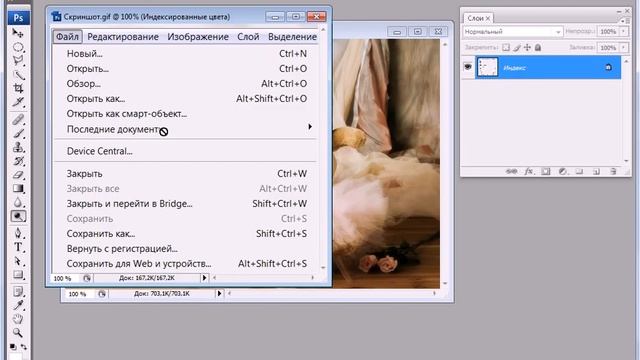Viewport: 640px width, 360px height.
Task: Select the Path Selection tool
Action: click(x=18, y=261)
